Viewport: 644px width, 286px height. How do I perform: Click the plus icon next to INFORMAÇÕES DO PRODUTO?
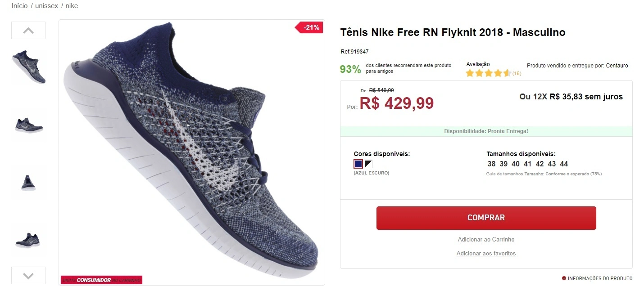click(x=563, y=278)
